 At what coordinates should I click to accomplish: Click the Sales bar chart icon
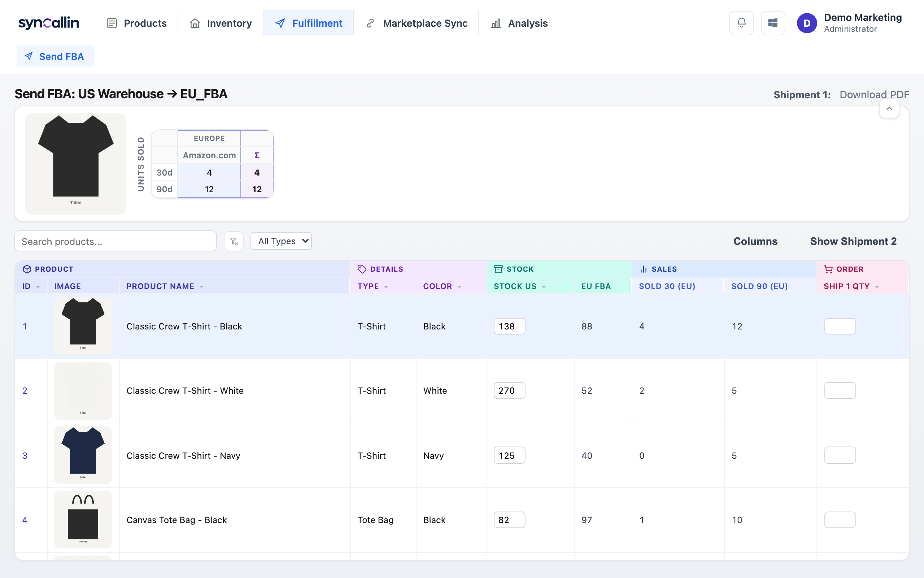coord(643,269)
